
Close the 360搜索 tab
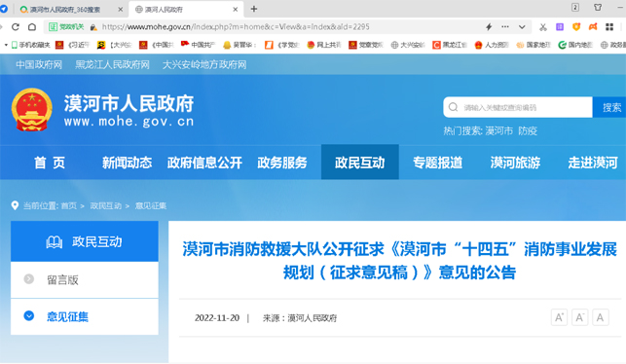click(x=120, y=9)
